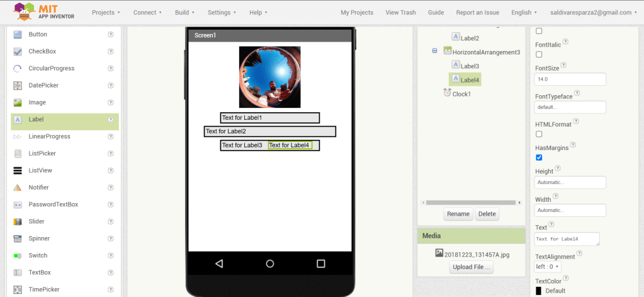Uncheck the HasMargins checkbox
The height and width of the screenshot is (297, 644).
pyautogui.click(x=539, y=158)
